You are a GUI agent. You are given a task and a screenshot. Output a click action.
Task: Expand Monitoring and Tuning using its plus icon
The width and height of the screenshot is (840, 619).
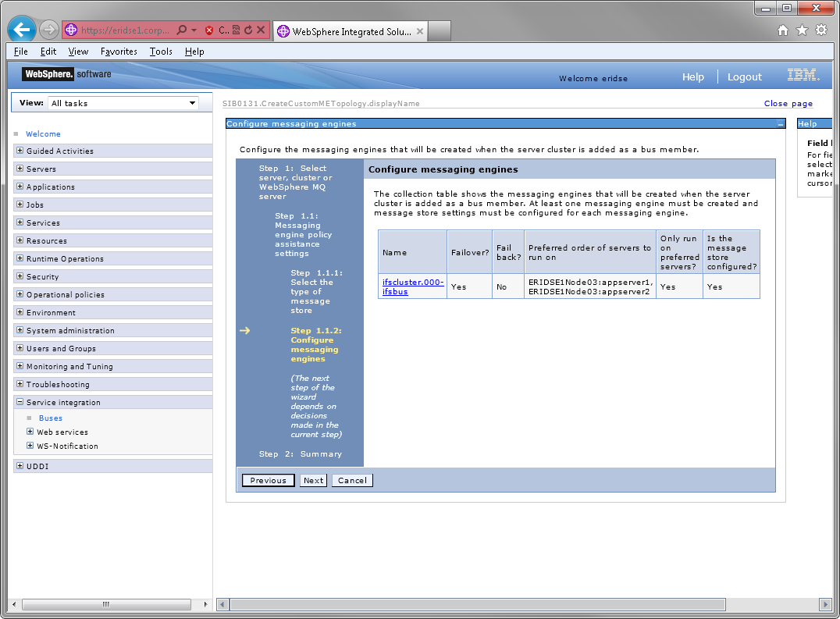[x=20, y=366]
